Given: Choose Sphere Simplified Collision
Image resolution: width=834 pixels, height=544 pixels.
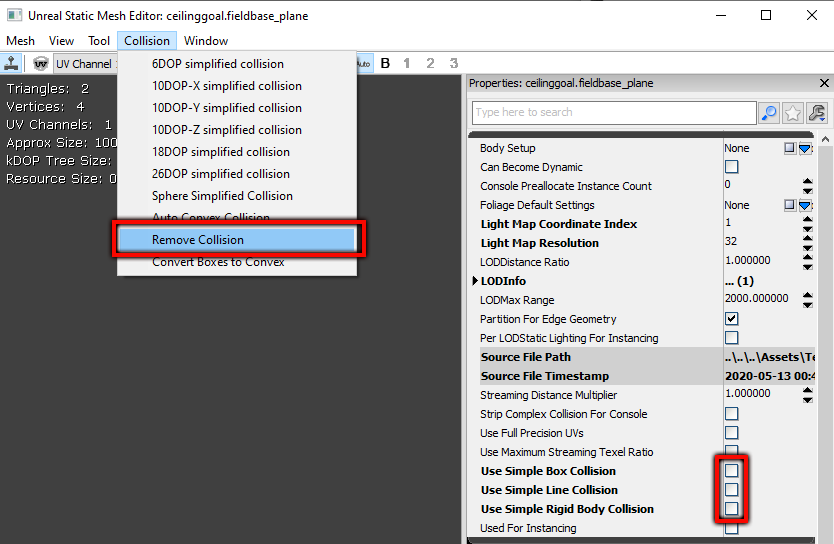Looking at the screenshot, I should 237,196.
